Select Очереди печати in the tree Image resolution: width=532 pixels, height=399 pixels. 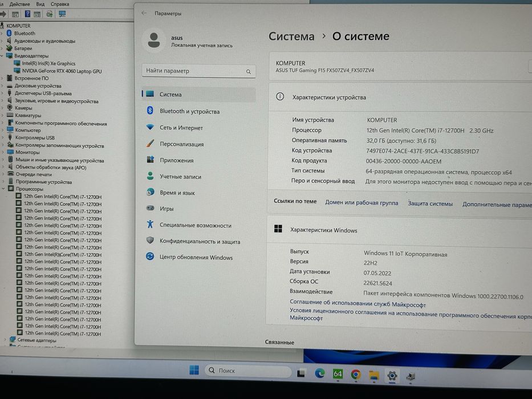(x=34, y=174)
